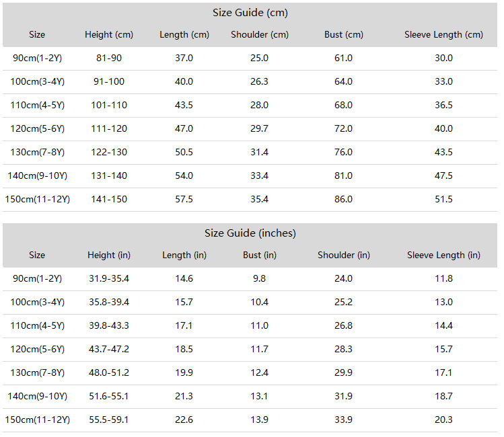Select the 20.3 sleeve length cell
This screenshot has width=504, height=437.
tap(443, 420)
